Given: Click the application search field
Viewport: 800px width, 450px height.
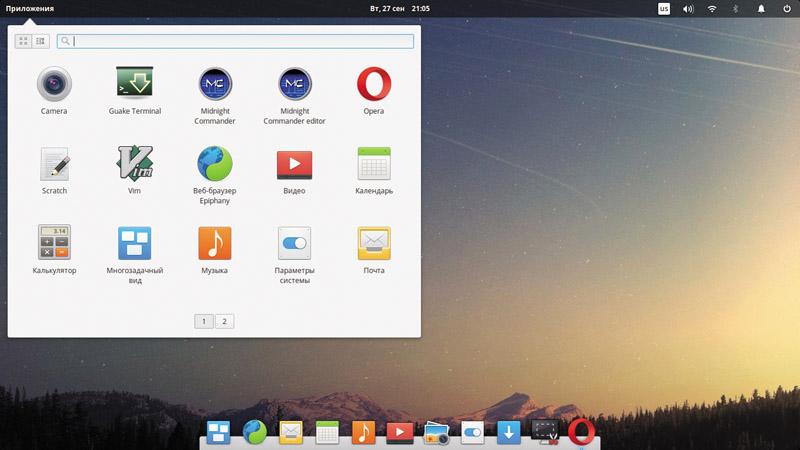Looking at the screenshot, I should (240, 41).
